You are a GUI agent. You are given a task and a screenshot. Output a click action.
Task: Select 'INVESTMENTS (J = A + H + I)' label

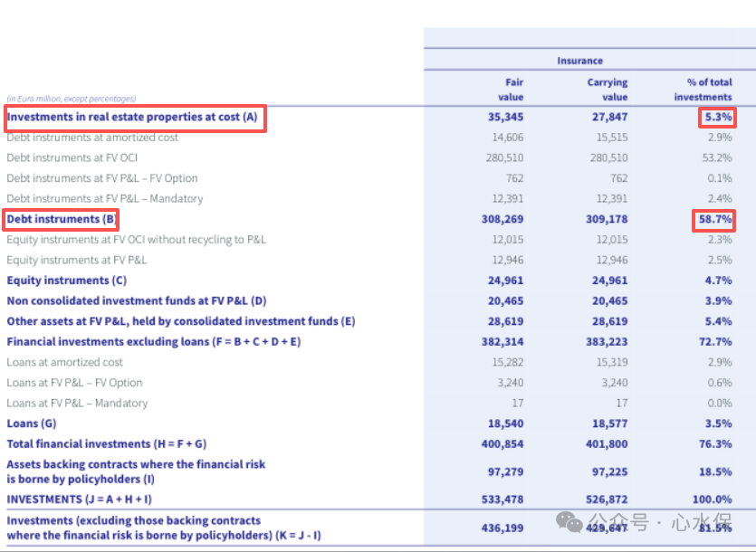tap(79, 500)
